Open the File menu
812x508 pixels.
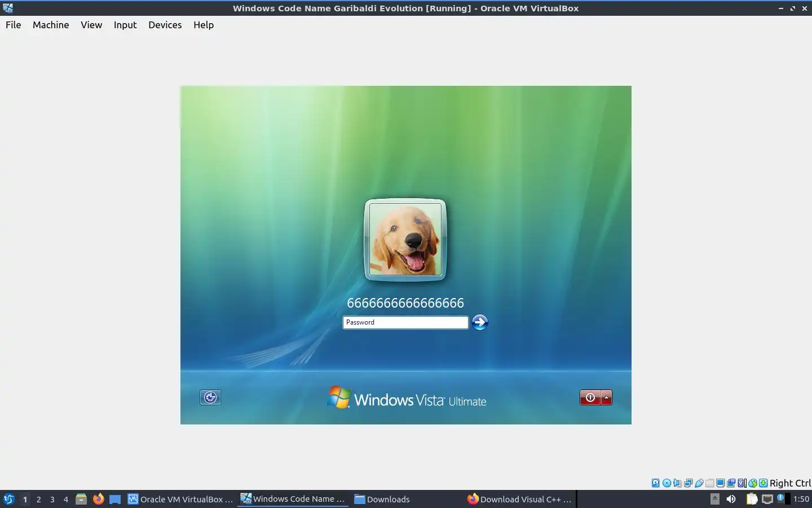pyautogui.click(x=13, y=25)
